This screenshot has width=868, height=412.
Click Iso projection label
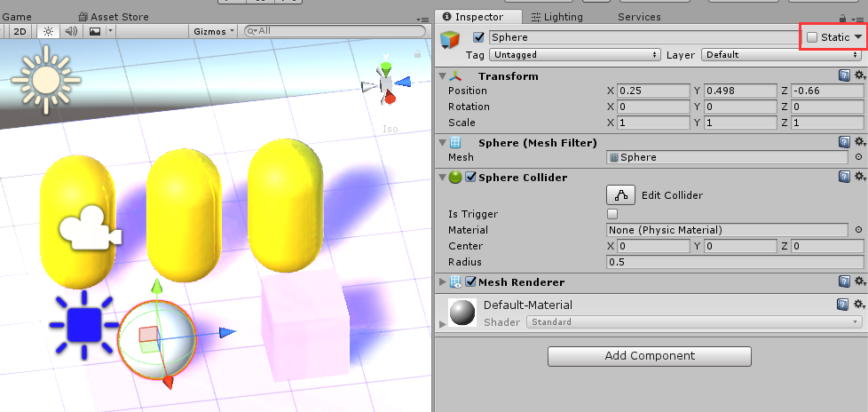tap(391, 129)
